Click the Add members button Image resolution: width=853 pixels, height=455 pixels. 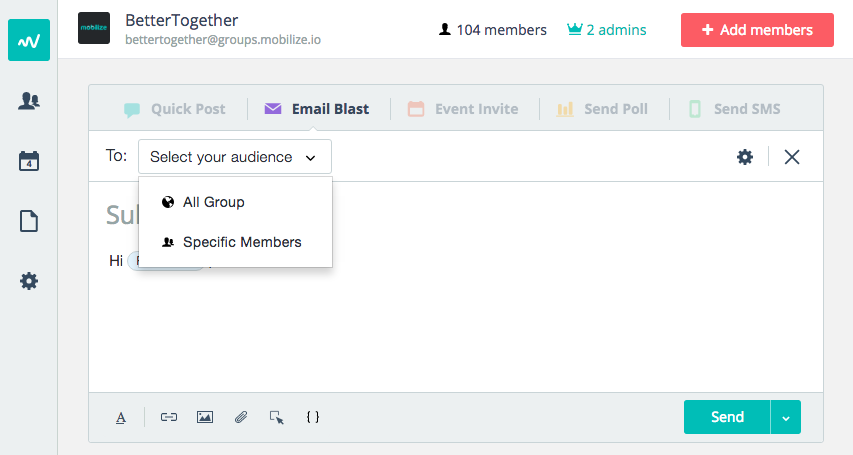tap(757, 30)
